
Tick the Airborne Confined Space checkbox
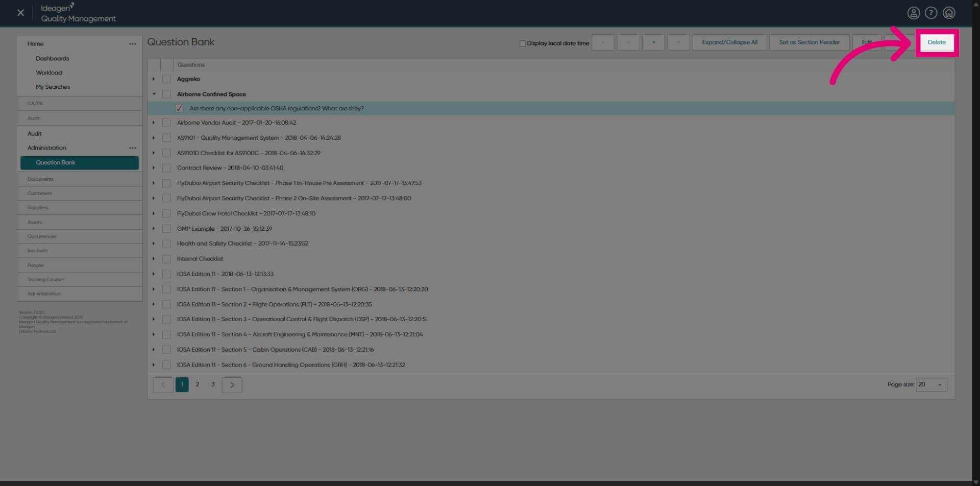[x=166, y=94]
